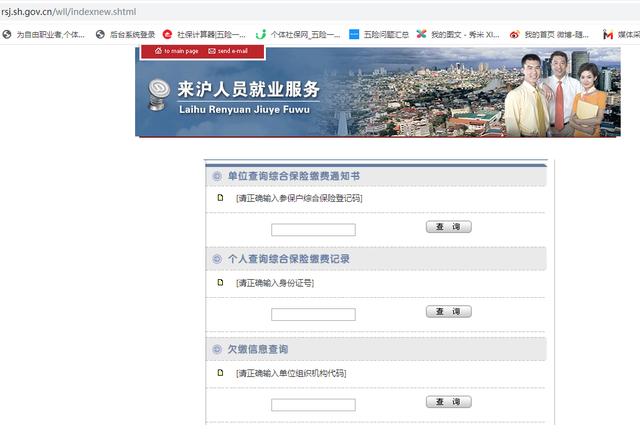Click the 单位查询综合保险缴费通知书 heading
Image resolution: width=640 pixels, height=438 pixels.
[294, 176]
